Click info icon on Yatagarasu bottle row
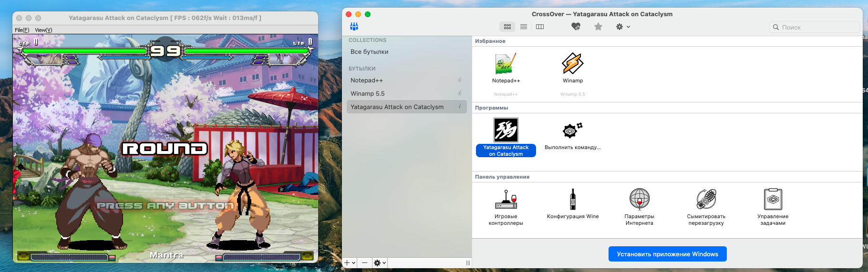This screenshot has width=868, height=272. point(460,107)
